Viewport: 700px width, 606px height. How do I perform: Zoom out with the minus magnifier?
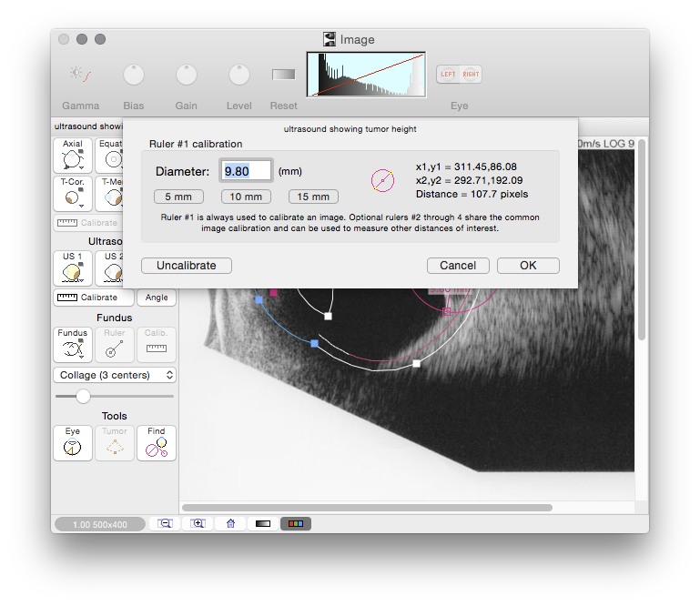tap(165, 523)
